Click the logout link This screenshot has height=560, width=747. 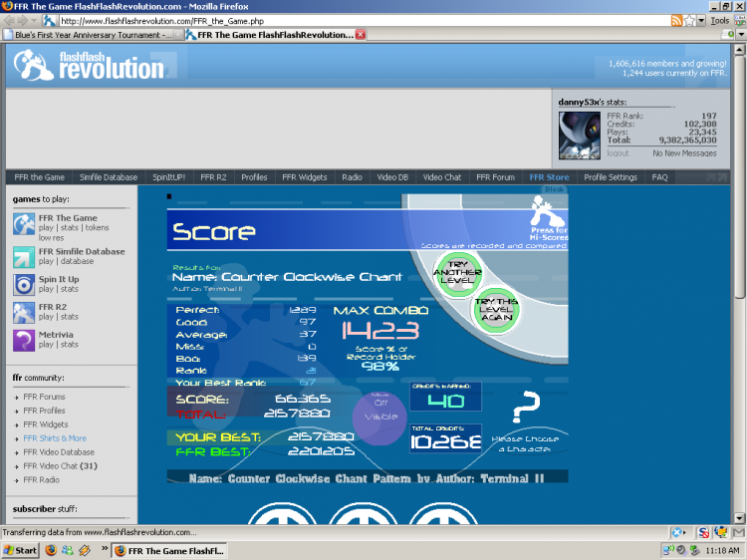click(618, 153)
